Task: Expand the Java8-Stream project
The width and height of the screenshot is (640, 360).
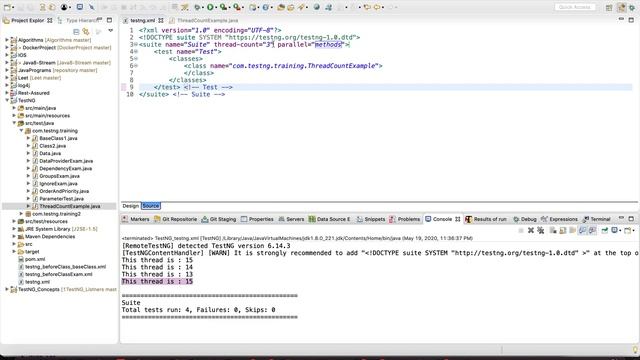Action: coord(7,62)
